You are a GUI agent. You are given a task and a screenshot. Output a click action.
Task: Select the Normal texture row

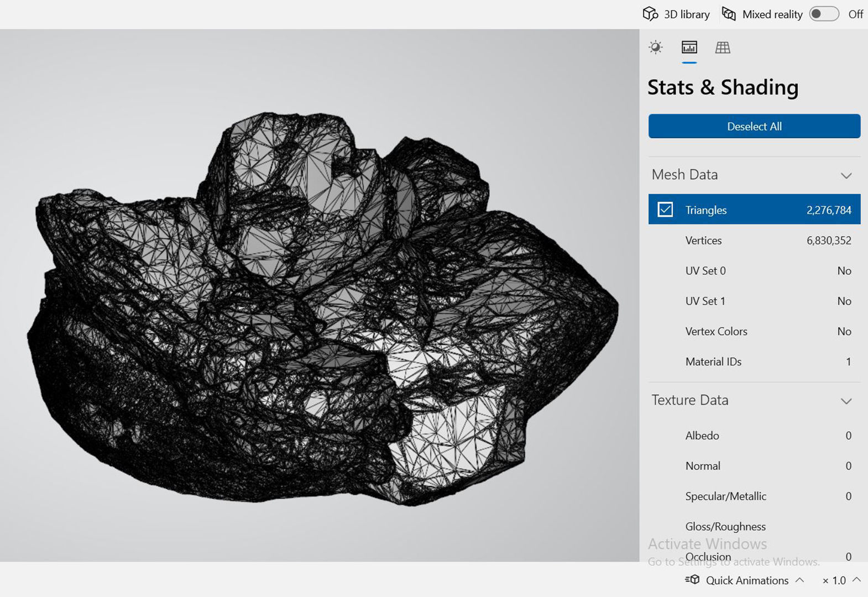pyautogui.click(x=754, y=466)
